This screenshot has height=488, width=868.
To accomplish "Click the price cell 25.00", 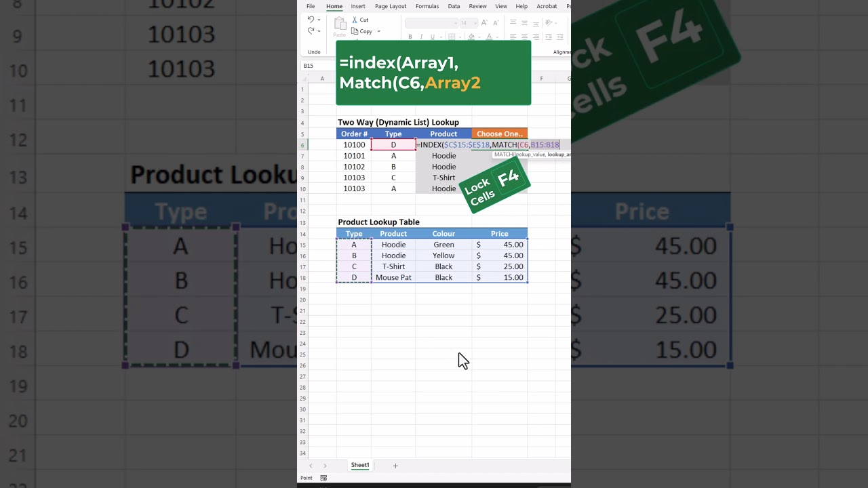I will (x=499, y=266).
